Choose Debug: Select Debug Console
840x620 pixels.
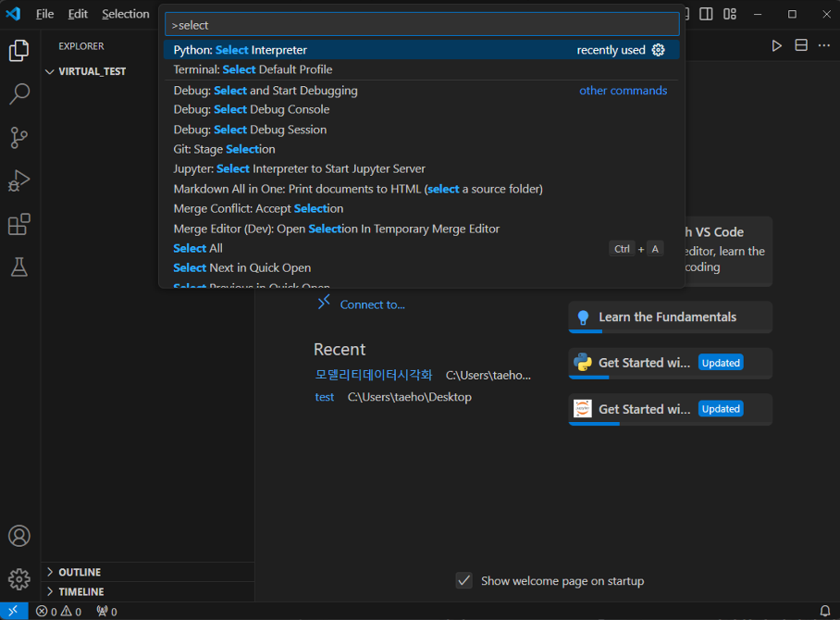422,110
